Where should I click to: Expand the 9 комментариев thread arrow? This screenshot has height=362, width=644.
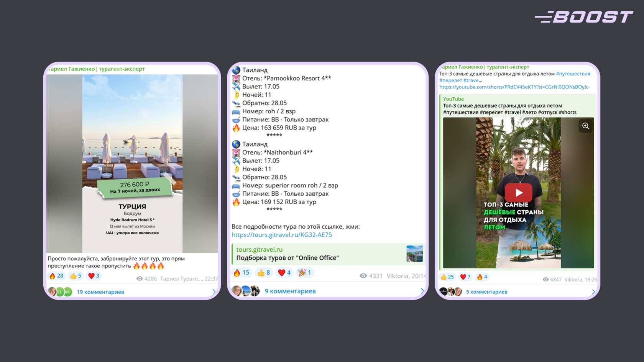(422, 291)
